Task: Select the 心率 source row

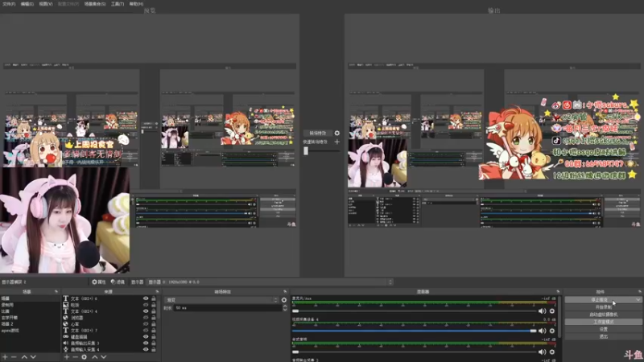Action: tap(109, 324)
